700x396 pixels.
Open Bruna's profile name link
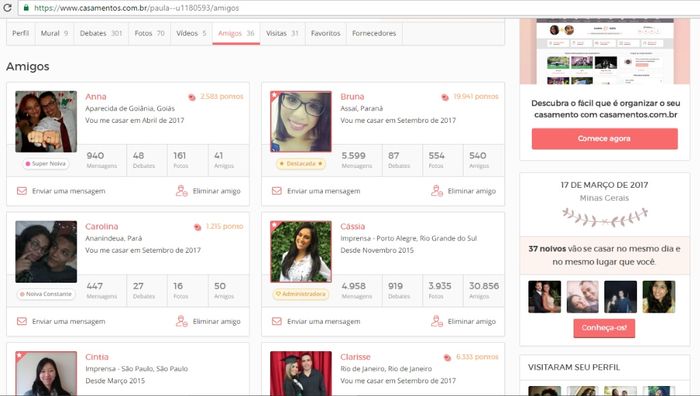(352, 96)
